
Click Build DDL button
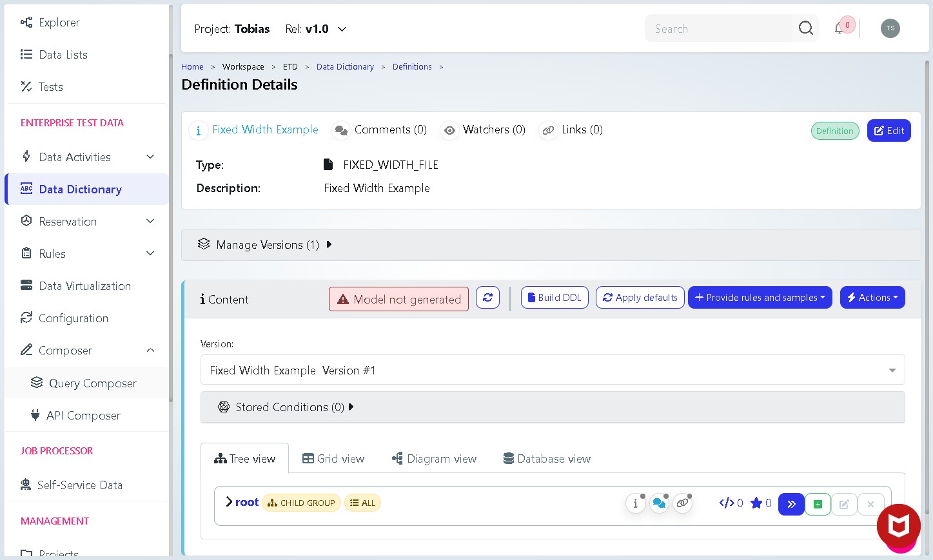pos(555,298)
